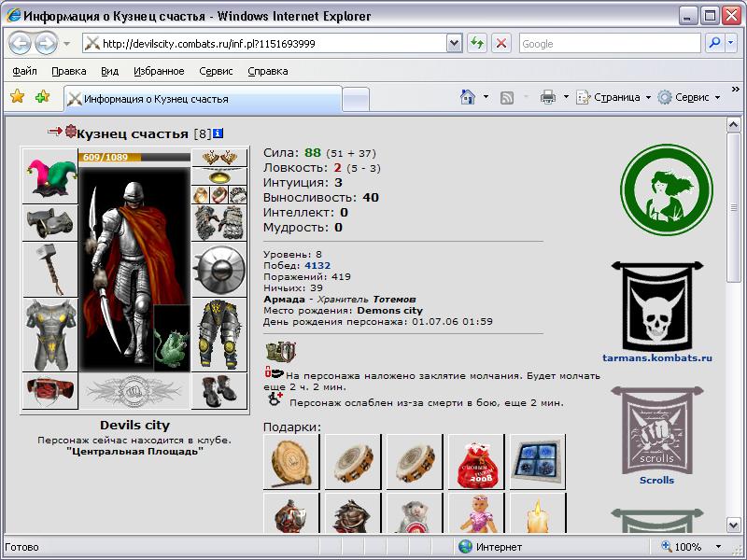Screen dimensions: 747x560
Task: Open the Home page icon
Action: tap(468, 97)
